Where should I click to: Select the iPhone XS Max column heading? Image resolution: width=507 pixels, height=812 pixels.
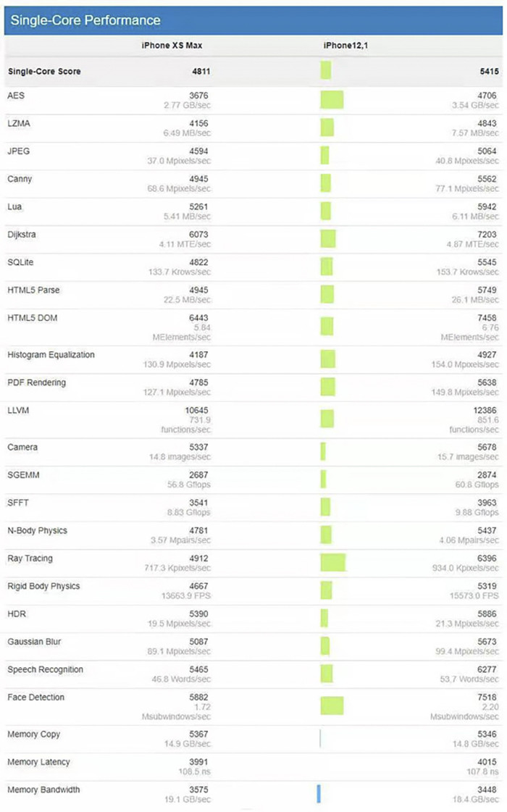(x=172, y=46)
